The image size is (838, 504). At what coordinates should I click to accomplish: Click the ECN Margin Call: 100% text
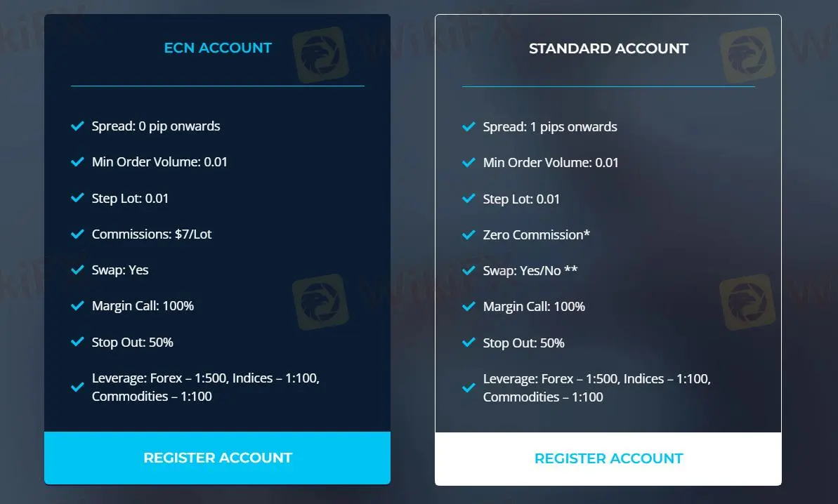(x=143, y=306)
